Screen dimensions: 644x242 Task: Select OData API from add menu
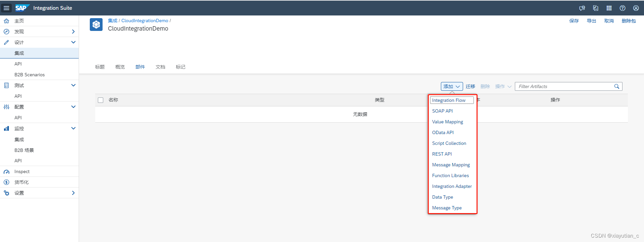coord(443,132)
